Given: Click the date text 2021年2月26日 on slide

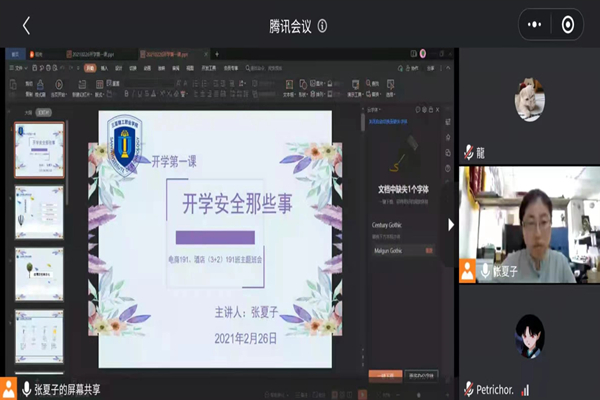Looking at the screenshot, I should [245, 338].
